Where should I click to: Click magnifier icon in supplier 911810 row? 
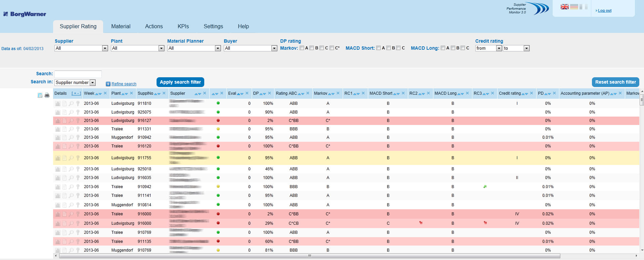[x=71, y=103]
